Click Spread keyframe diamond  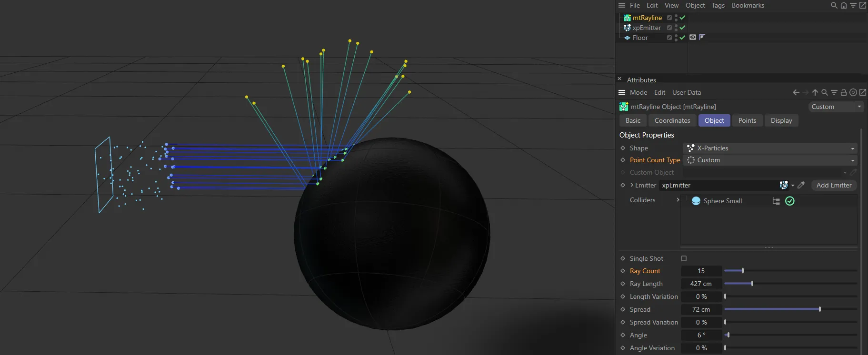[x=623, y=309]
